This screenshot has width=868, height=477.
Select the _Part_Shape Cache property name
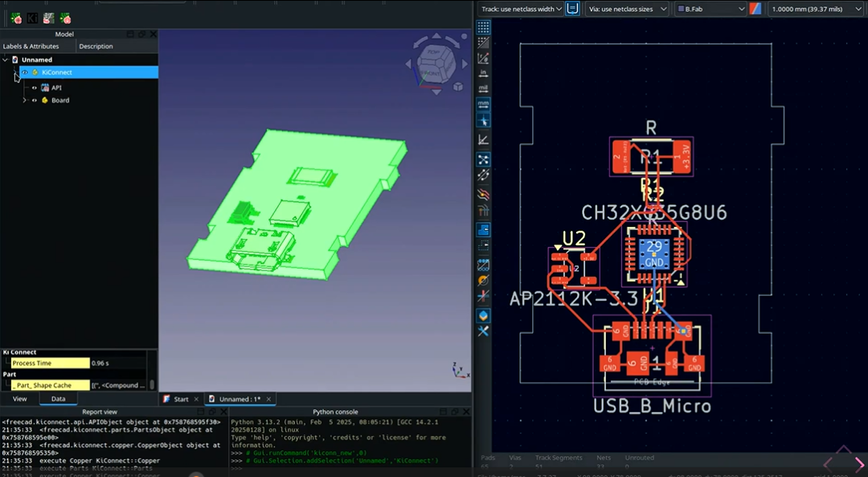tap(51, 385)
